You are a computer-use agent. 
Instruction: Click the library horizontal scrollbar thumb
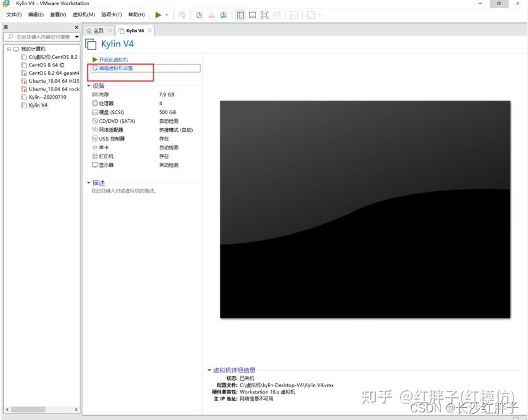click(x=28, y=410)
